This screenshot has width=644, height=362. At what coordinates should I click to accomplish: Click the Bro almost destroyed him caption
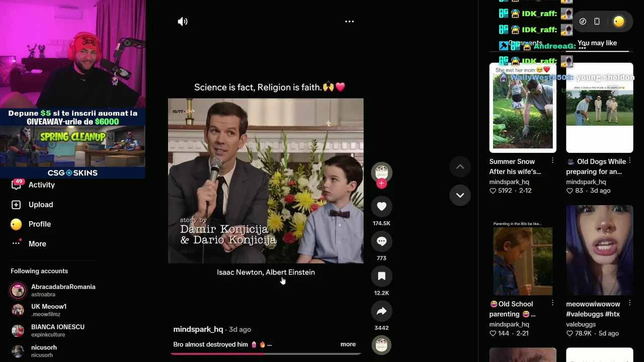tap(222, 344)
